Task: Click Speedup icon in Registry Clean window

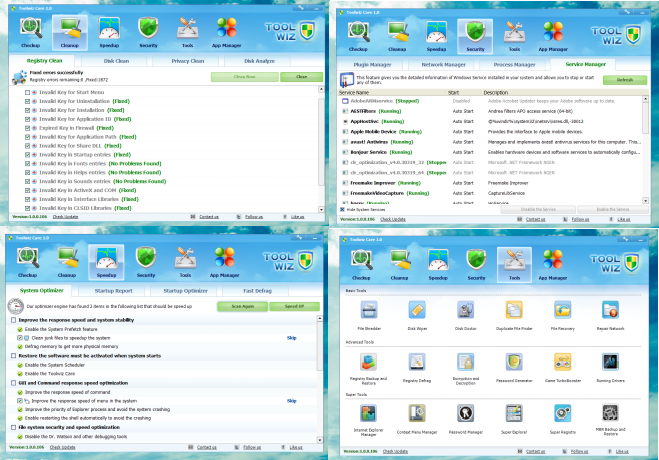Action: (109, 32)
